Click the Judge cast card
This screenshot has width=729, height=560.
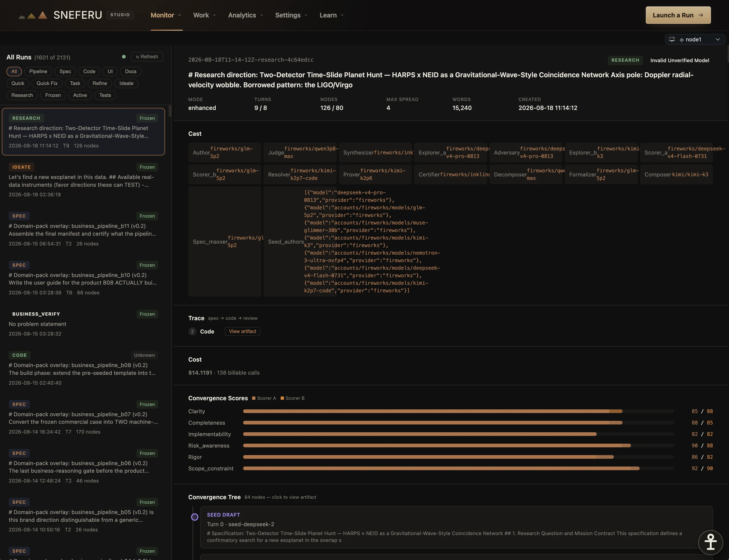[300, 152]
